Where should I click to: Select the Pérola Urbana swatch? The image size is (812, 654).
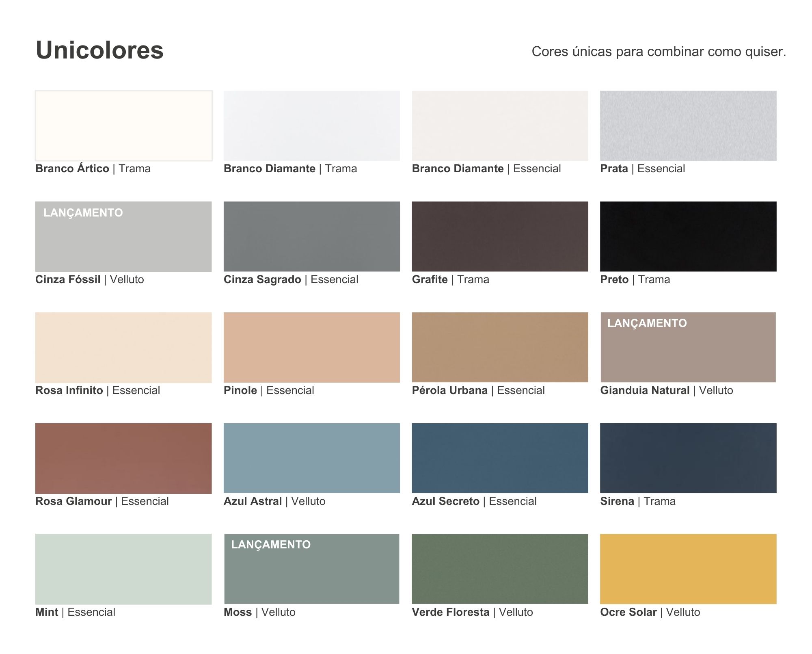pos(500,347)
